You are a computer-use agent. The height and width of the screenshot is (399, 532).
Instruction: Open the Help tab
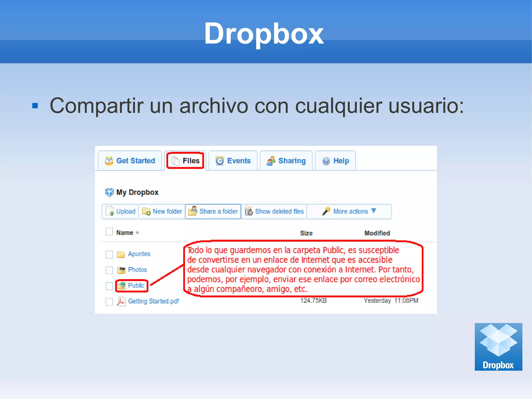pos(335,161)
